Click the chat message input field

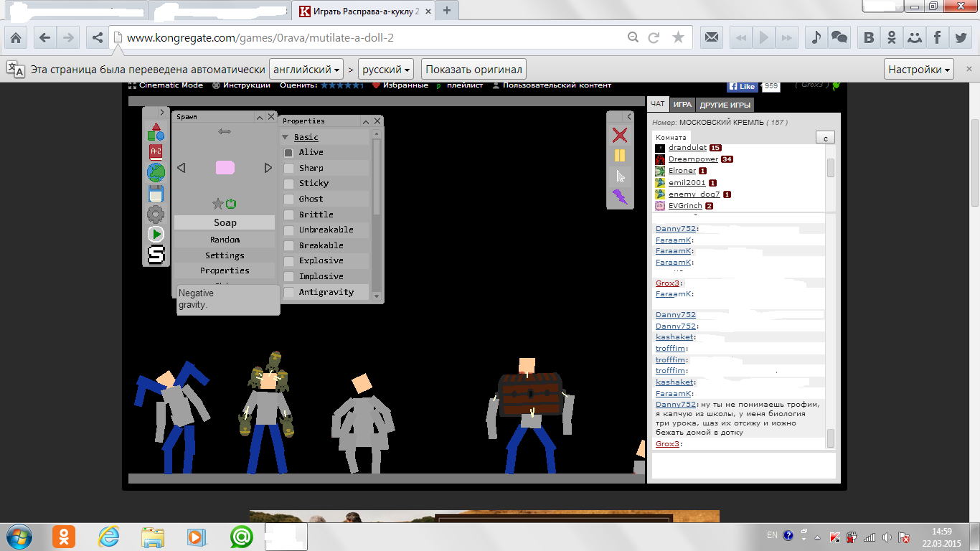point(743,465)
